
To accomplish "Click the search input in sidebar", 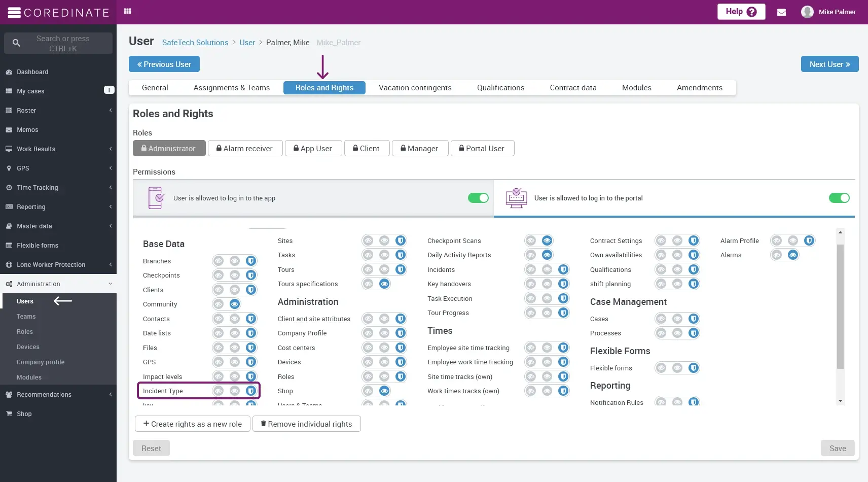I will [63, 44].
